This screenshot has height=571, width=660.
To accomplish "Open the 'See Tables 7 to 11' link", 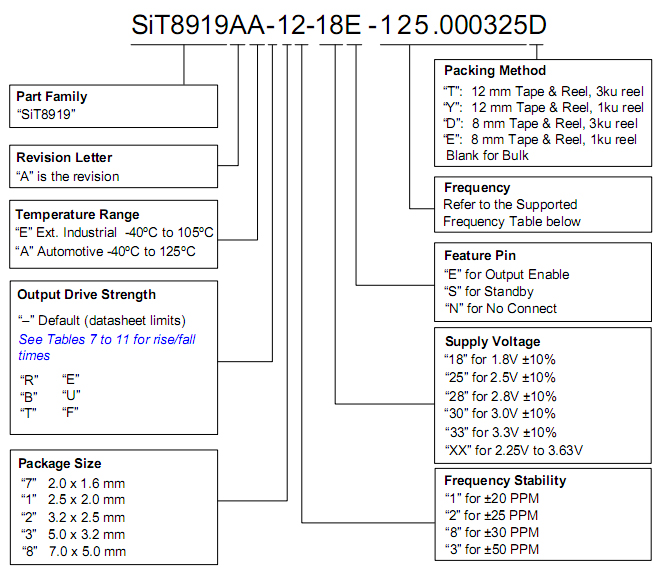I will [x=107, y=347].
